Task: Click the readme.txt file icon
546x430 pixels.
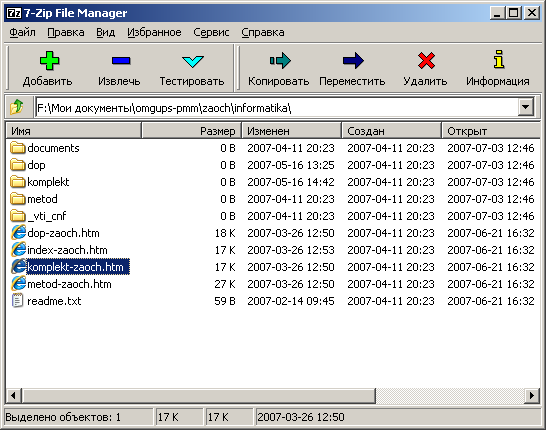Action: [17, 300]
